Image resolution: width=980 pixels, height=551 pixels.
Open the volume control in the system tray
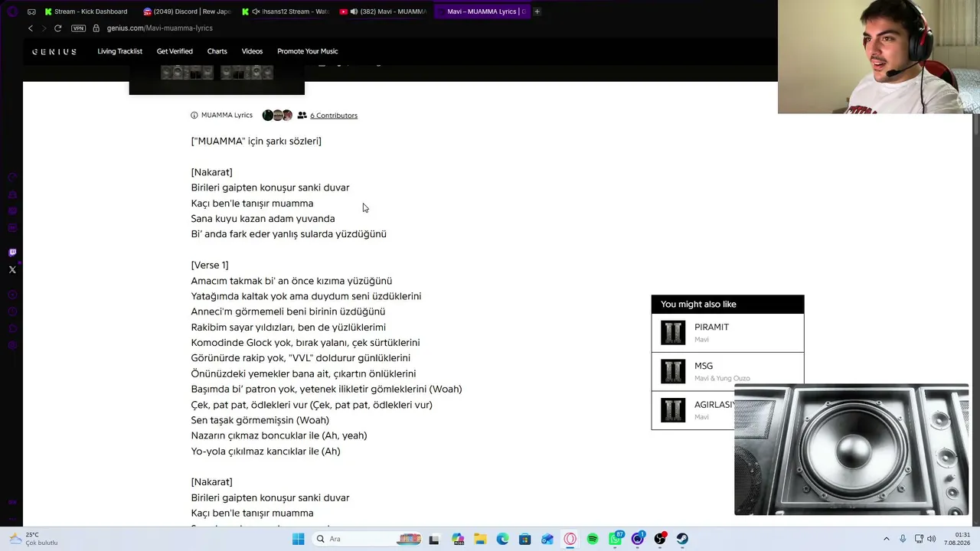pyautogui.click(x=932, y=539)
